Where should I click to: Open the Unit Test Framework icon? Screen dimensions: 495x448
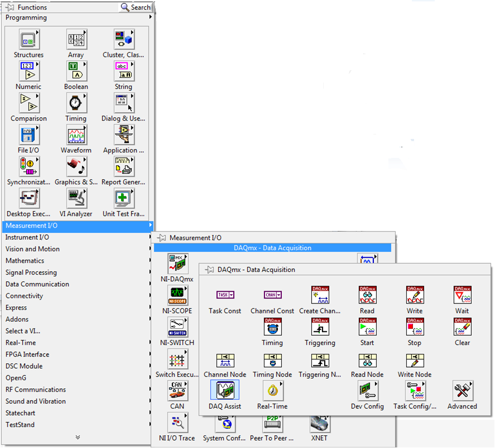pos(123,199)
